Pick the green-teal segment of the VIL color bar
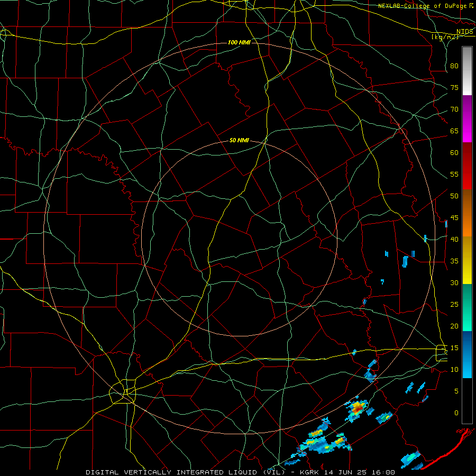 [467, 307]
